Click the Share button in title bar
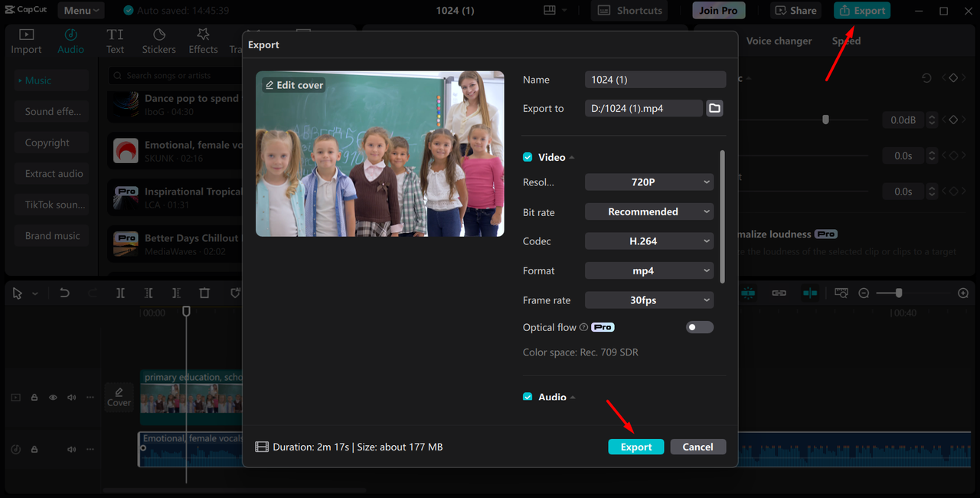This screenshot has height=498, width=980. click(795, 10)
